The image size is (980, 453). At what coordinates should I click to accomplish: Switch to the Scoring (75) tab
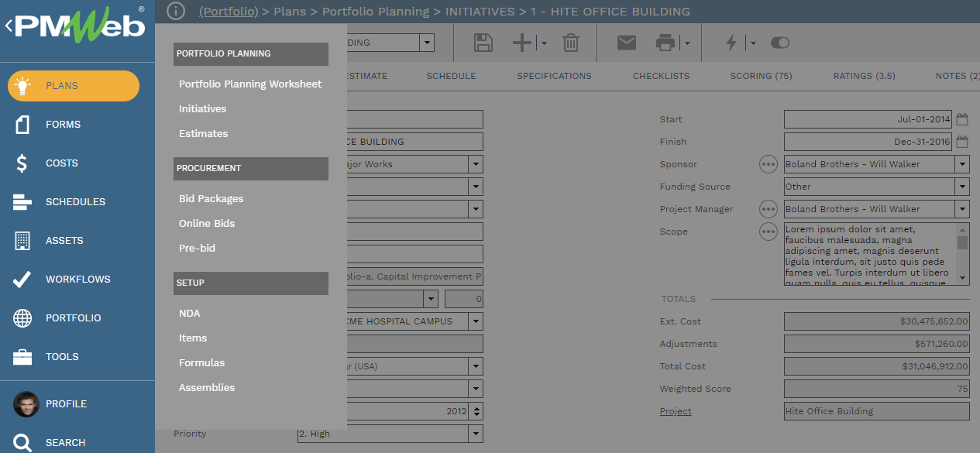pos(761,76)
